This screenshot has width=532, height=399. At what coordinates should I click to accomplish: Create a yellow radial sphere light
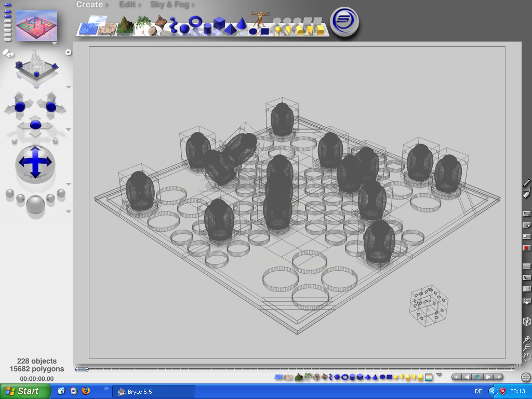[278, 30]
